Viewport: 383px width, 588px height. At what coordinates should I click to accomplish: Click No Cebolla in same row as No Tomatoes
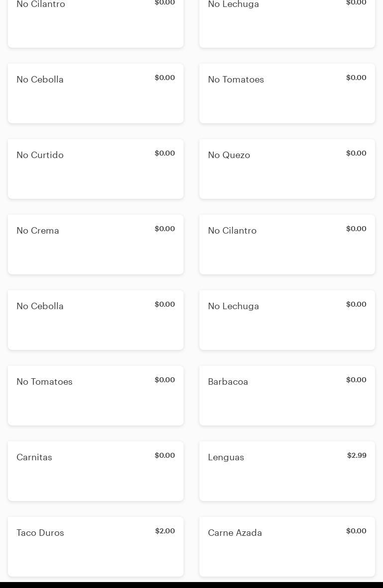click(x=96, y=93)
